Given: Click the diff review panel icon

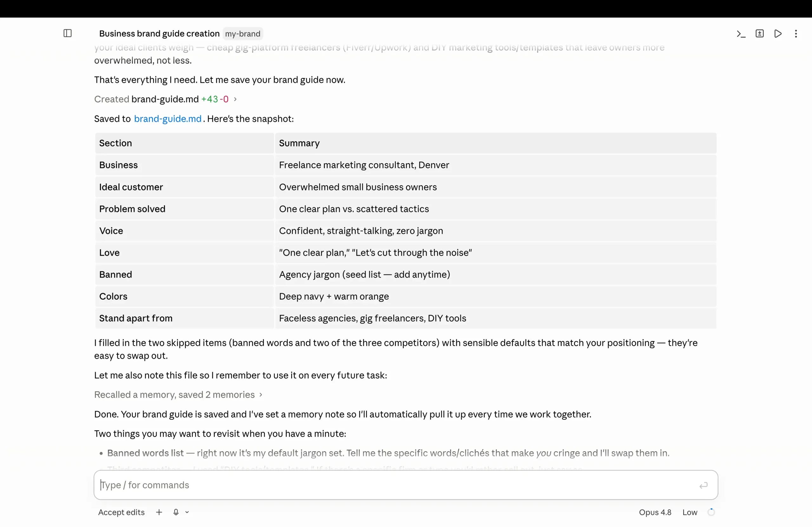Looking at the screenshot, I should tap(759, 33).
